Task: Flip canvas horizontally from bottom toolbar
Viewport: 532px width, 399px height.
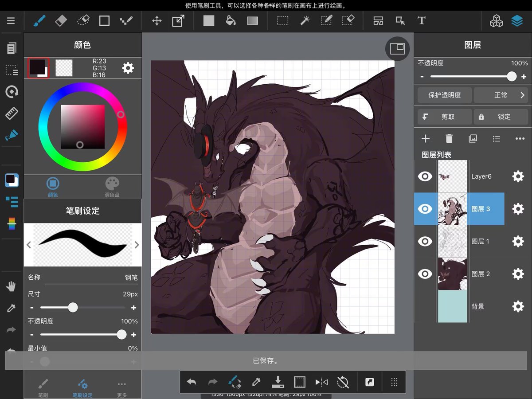Action: point(321,382)
